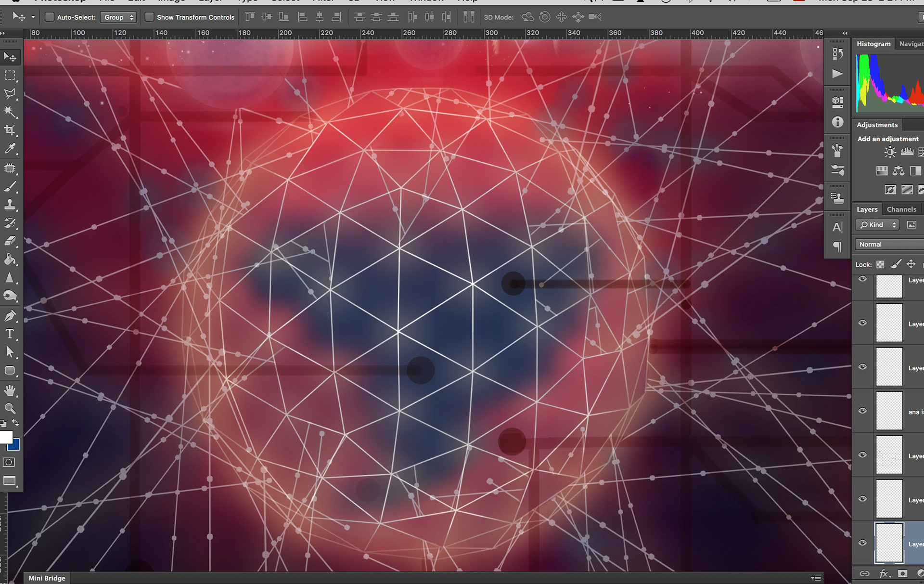Click the add layer style fx button
This screenshot has height=584, width=924.
(885, 573)
